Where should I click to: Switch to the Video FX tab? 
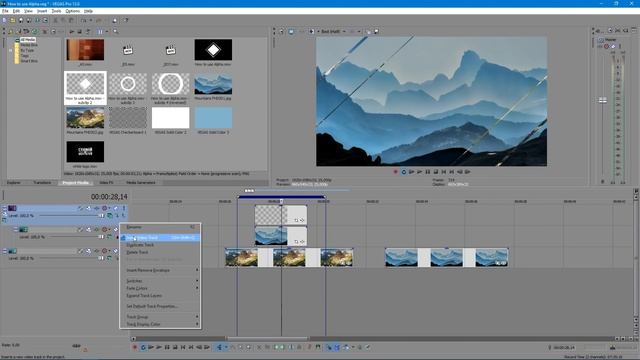click(x=106, y=182)
